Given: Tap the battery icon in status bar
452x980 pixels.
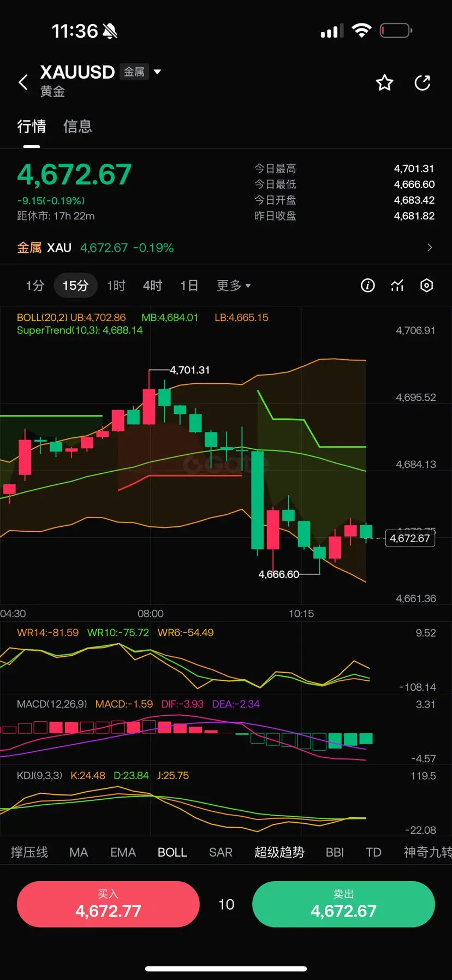Looking at the screenshot, I should pyautogui.click(x=396, y=31).
